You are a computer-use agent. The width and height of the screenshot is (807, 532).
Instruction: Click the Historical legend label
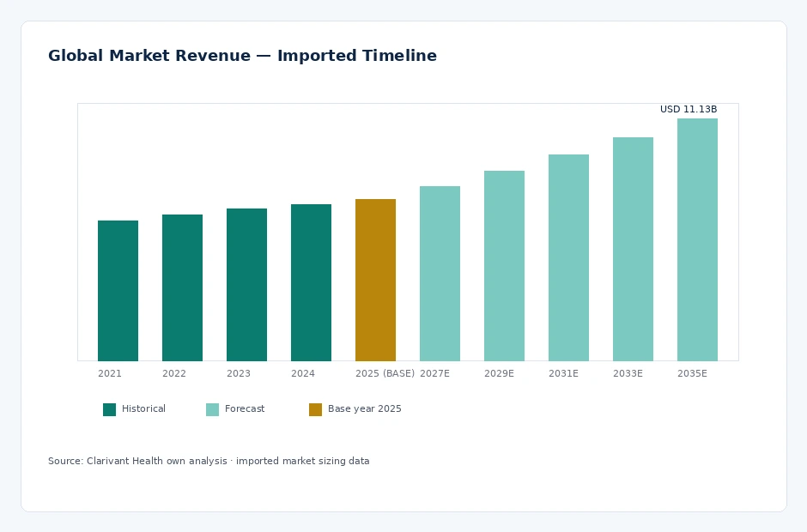143,408
